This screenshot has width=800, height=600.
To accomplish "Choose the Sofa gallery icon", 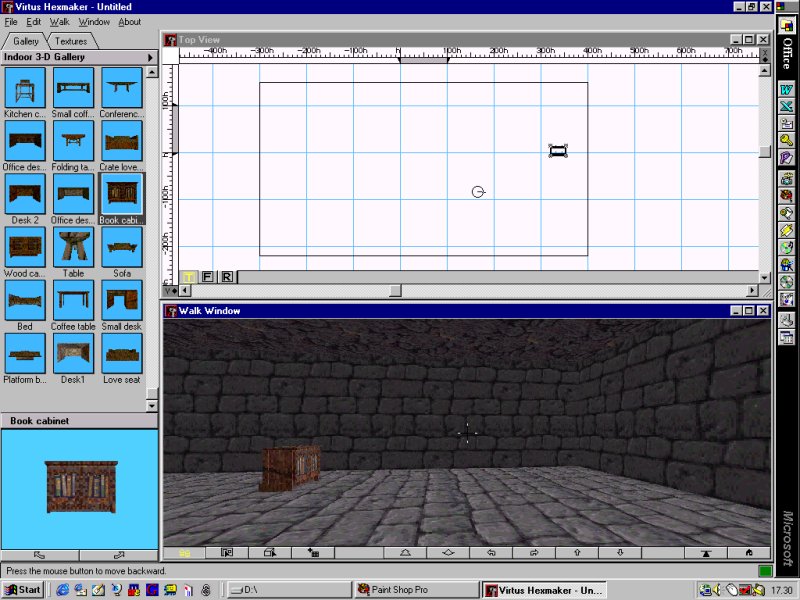I will 121,247.
